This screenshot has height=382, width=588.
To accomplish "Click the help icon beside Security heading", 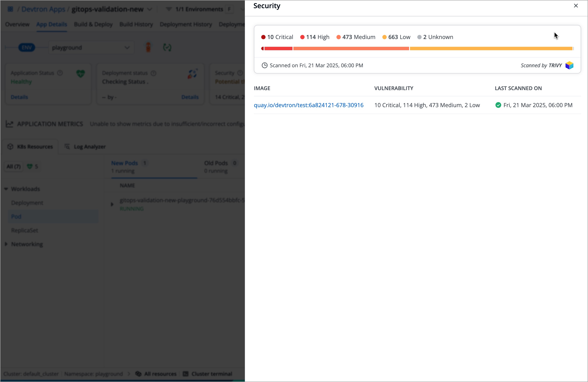I will [x=240, y=73].
